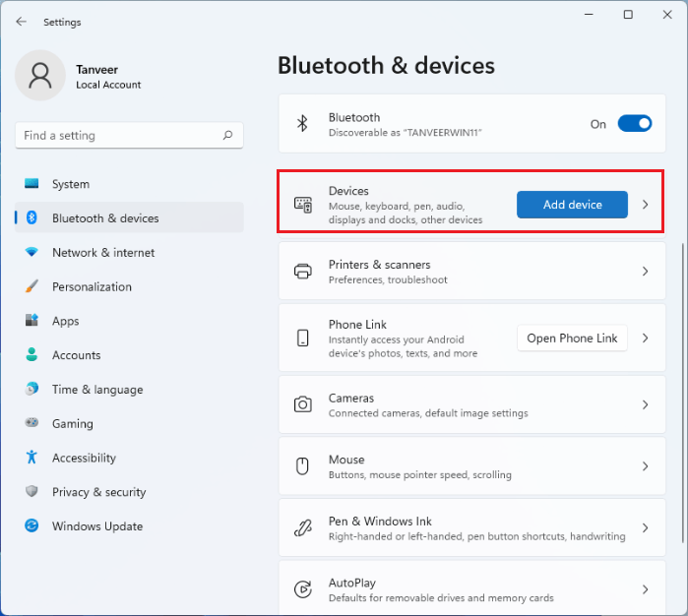This screenshot has width=688, height=616.
Task: Expand Devices with its chevron
Action: (645, 205)
